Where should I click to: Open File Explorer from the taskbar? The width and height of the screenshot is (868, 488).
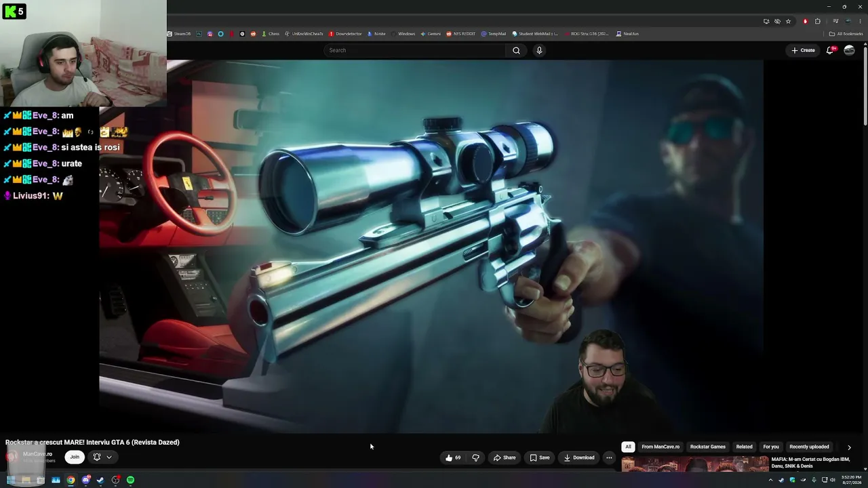pos(26,480)
